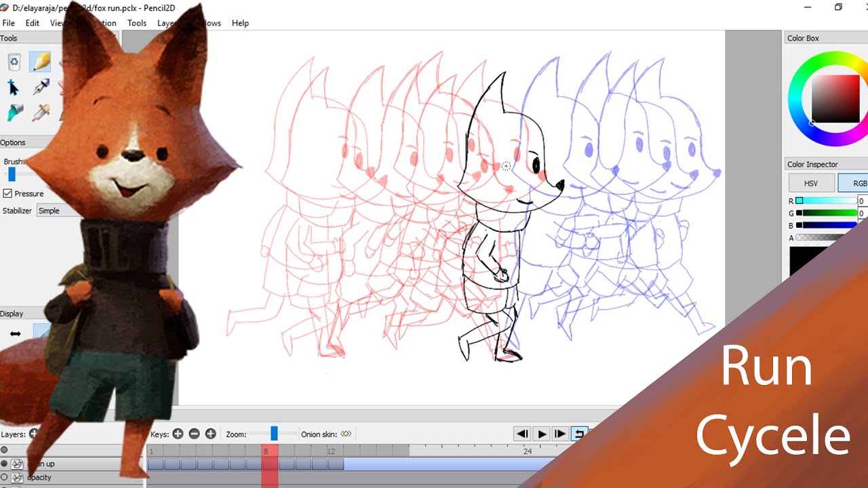Click the red R color slider
Viewport: 868px width, 488px height.
click(826, 201)
